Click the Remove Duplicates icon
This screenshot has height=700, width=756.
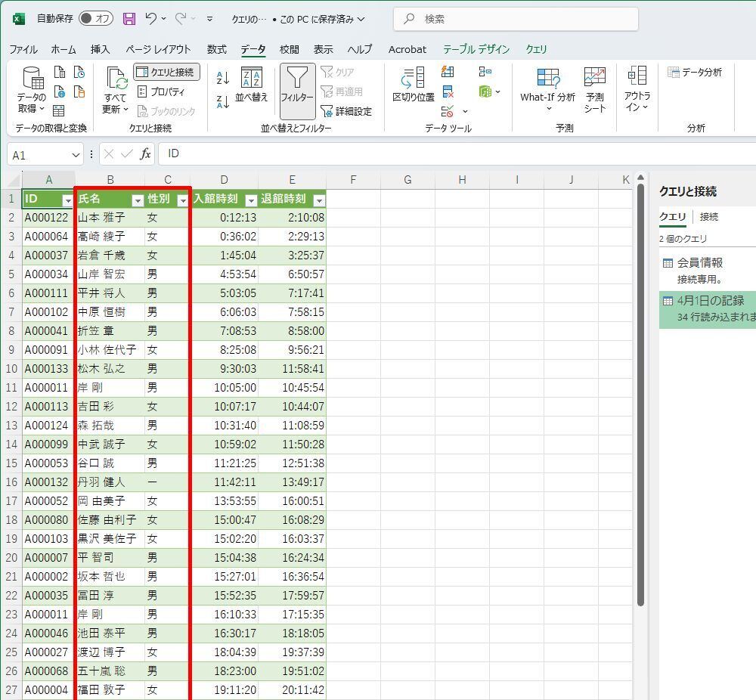pyautogui.click(x=448, y=91)
